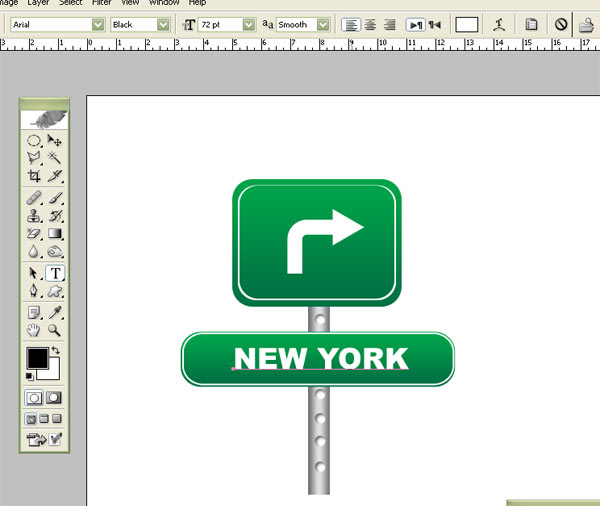Open the Create Warped Text dialog
The height and width of the screenshot is (506, 600).
pos(499,25)
